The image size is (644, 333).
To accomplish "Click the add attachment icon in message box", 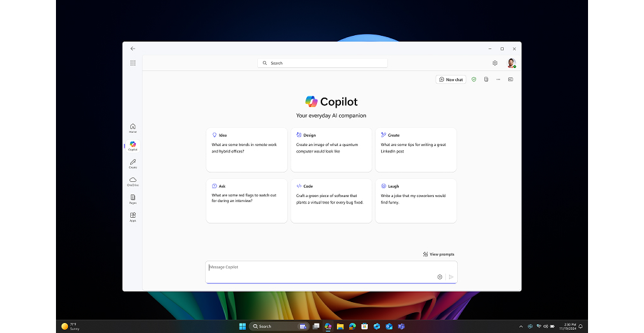I will point(440,277).
